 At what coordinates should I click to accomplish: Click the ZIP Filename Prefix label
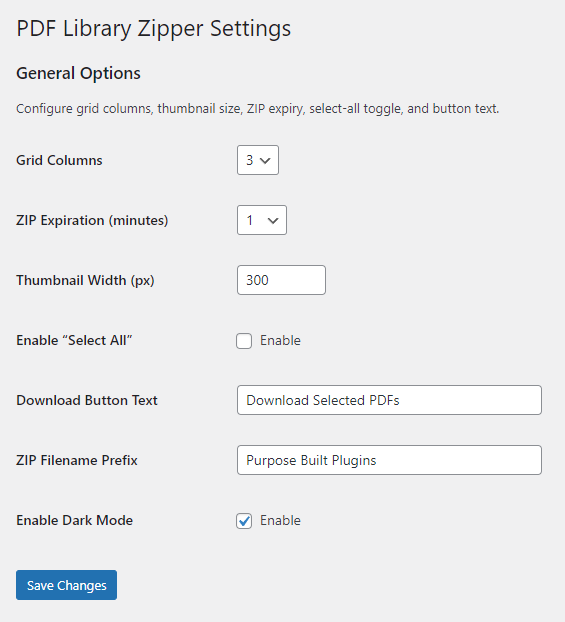click(x=77, y=460)
